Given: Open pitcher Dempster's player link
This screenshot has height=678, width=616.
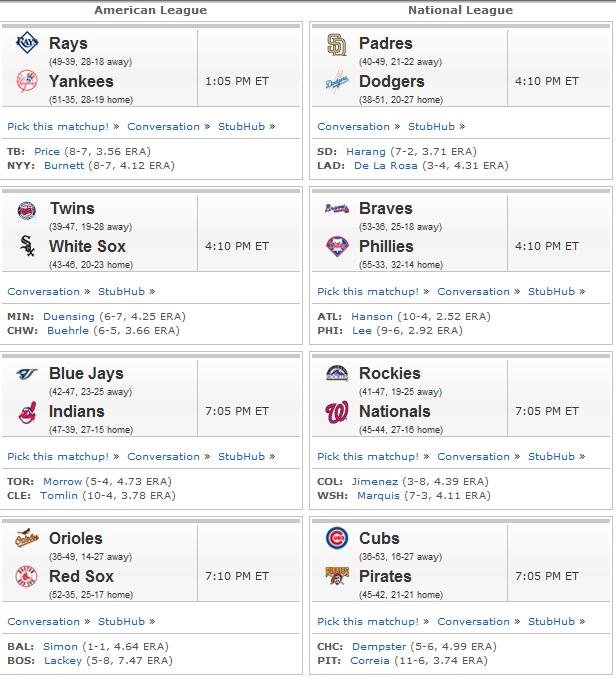Looking at the screenshot, I should coord(379,646).
